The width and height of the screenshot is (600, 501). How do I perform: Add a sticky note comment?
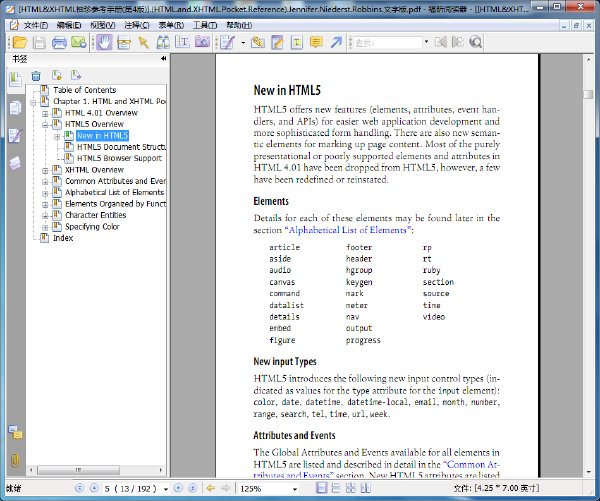click(x=316, y=42)
